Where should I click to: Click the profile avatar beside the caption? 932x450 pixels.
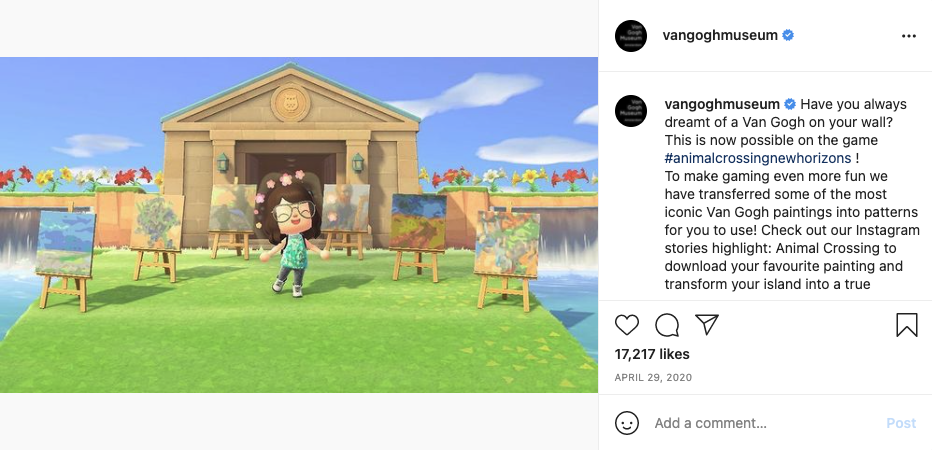coord(631,111)
